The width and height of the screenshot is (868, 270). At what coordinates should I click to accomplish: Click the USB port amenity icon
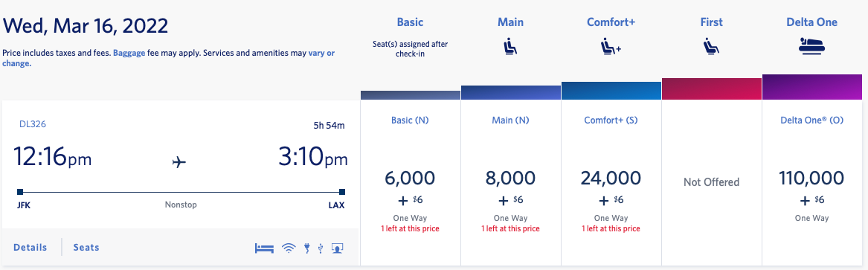tap(321, 248)
